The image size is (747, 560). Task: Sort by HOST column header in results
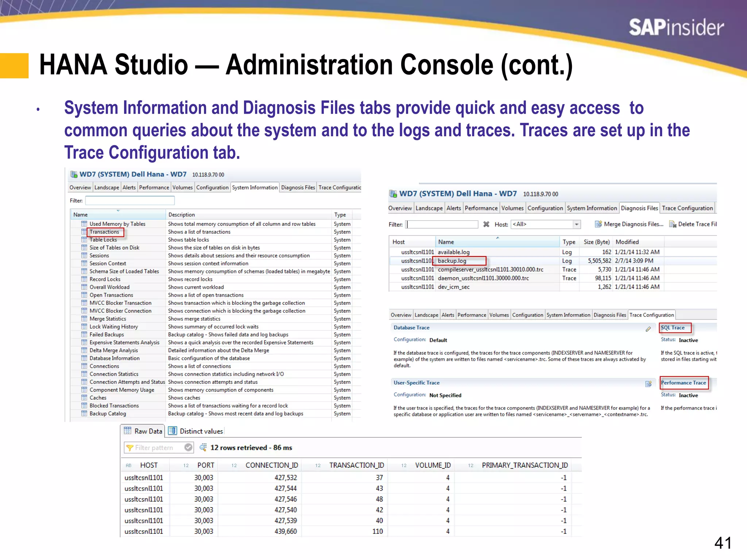[146, 466]
